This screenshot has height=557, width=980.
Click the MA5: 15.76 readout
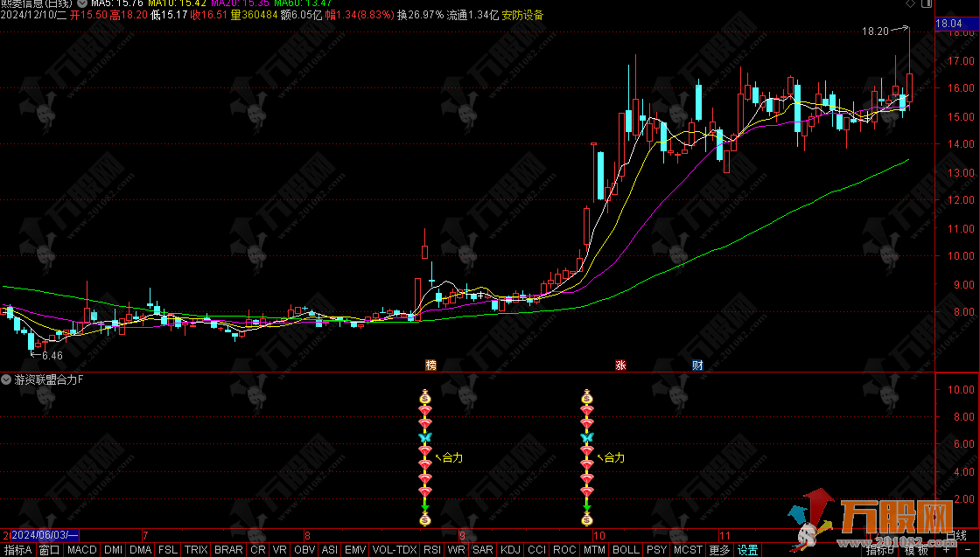(x=117, y=3)
